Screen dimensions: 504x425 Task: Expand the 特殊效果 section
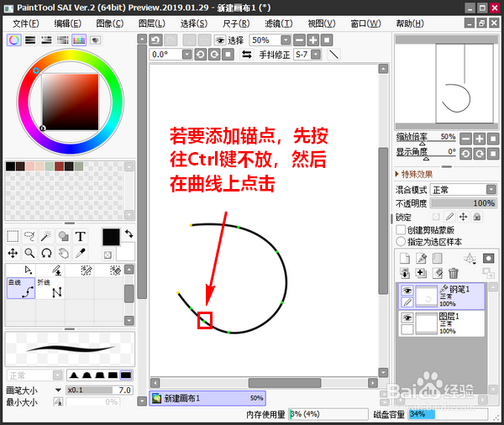pos(414,174)
